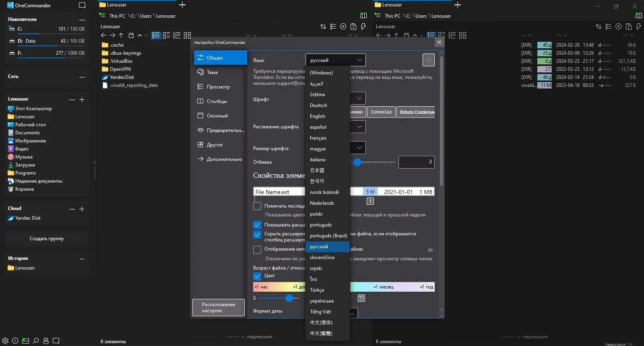Viewport: 644px width, 346px height.
Task: Uncheck the 'Цвет' checkbox
Action: (x=257, y=276)
